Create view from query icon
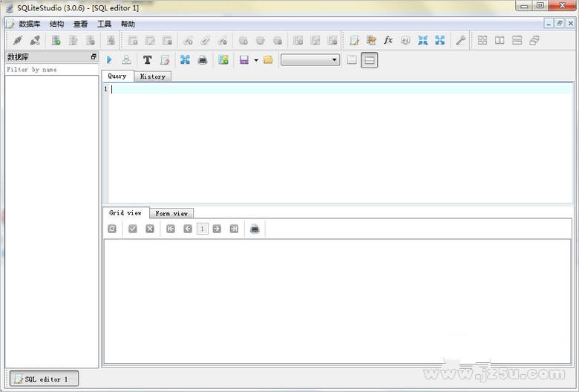The height and width of the screenshot is (392, 579). (x=223, y=59)
